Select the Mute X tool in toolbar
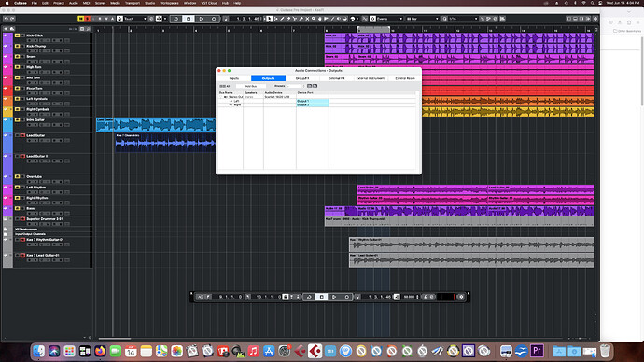Image resolution: width=644 pixels, height=362 pixels. point(307,19)
